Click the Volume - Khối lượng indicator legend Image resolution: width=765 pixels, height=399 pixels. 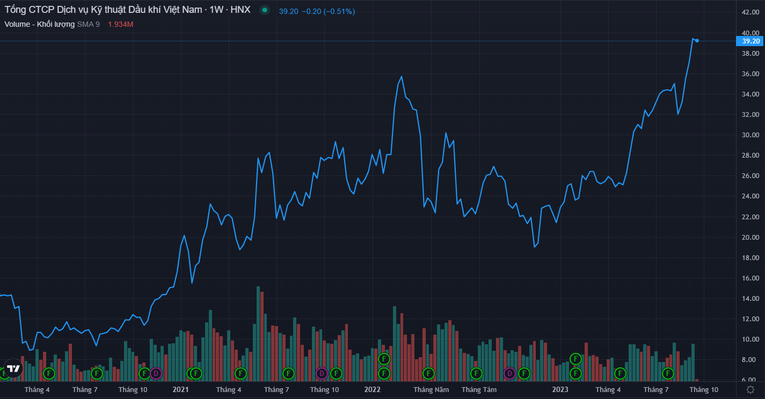[40, 24]
